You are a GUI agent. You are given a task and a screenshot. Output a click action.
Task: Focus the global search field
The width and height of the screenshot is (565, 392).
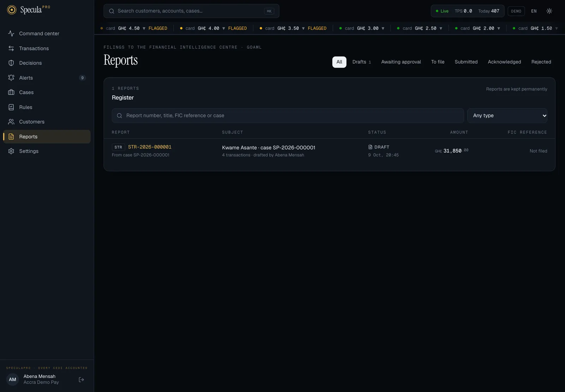(191, 11)
